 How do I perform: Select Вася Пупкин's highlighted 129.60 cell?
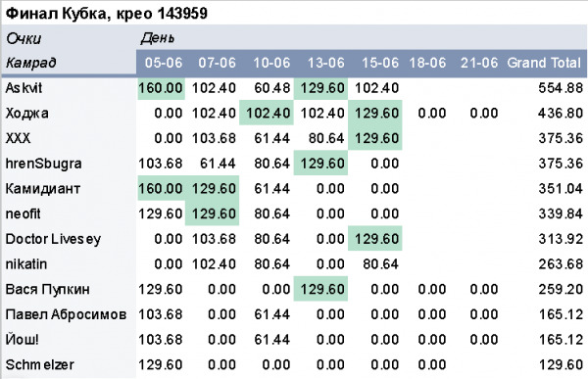pyautogui.click(x=321, y=289)
